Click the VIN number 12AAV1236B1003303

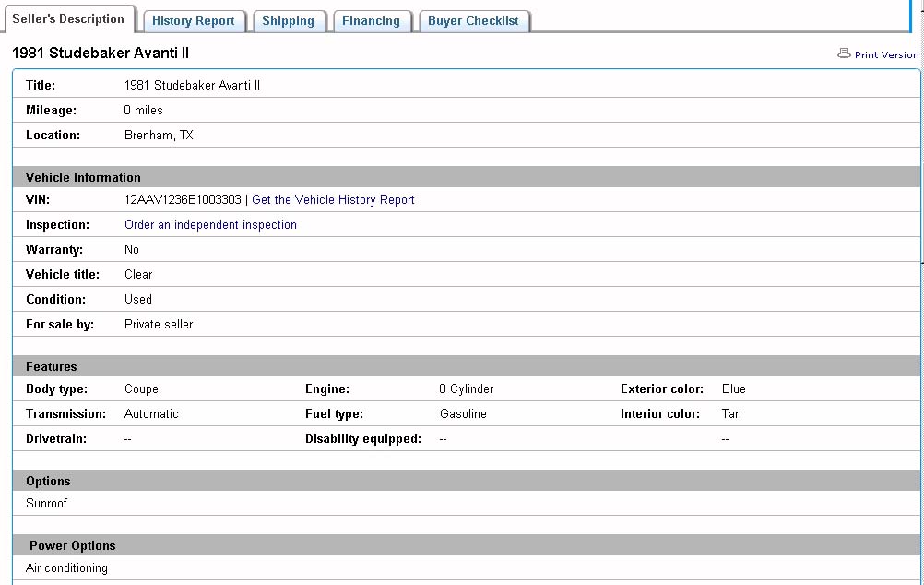tap(183, 200)
